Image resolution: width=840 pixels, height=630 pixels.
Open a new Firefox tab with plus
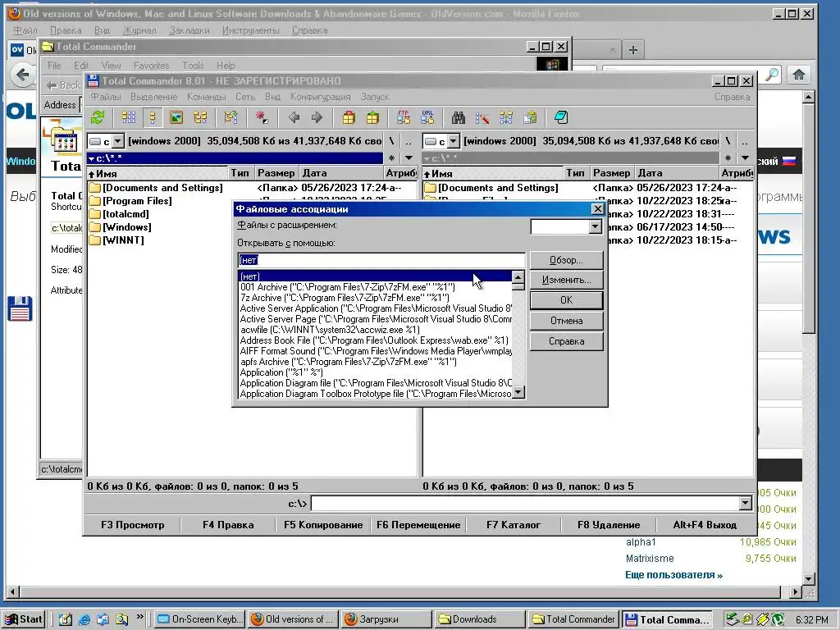click(632, 50)
